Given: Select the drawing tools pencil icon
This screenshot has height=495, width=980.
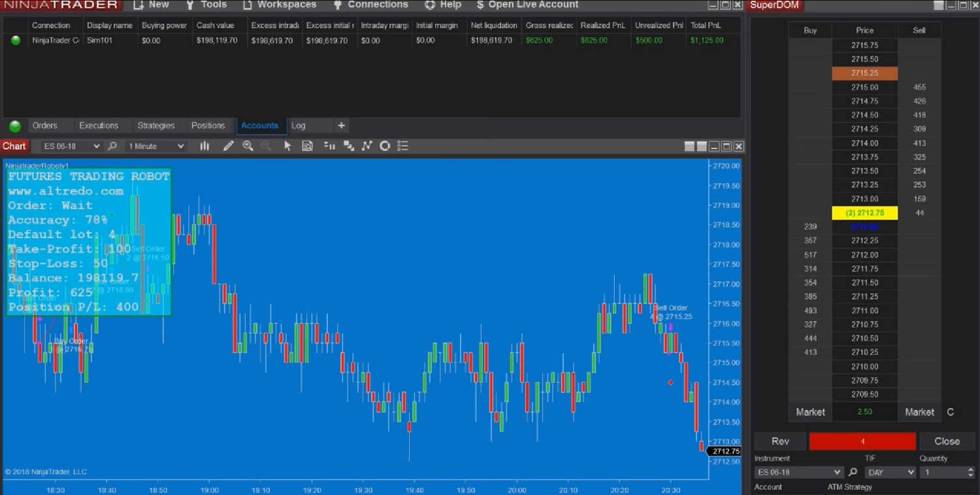Looking at the screenshot, I should pos(228,146).
